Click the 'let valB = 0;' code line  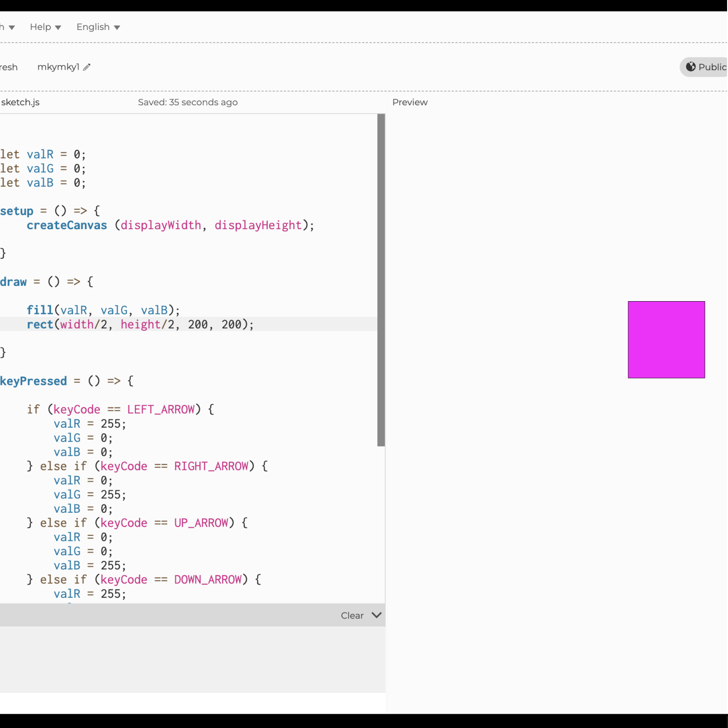click(x=43, y=182)
